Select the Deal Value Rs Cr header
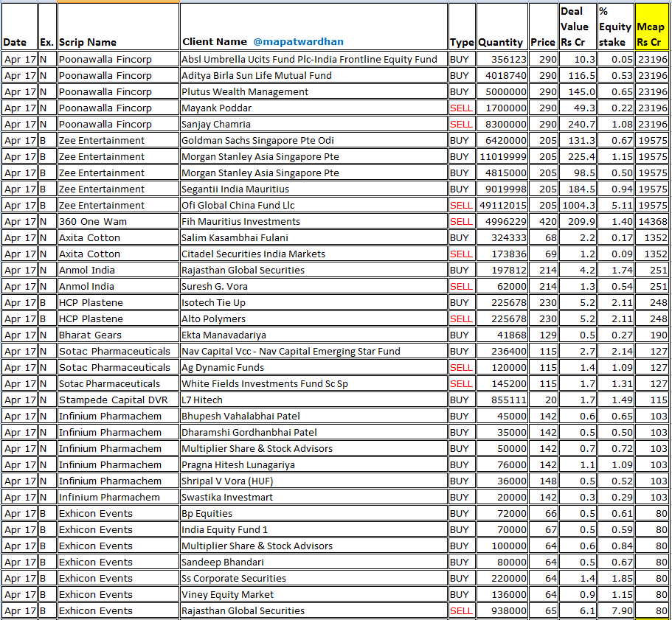Image resolution: width=672 pixels, height=620 pixels. click(x=578, y=27)
